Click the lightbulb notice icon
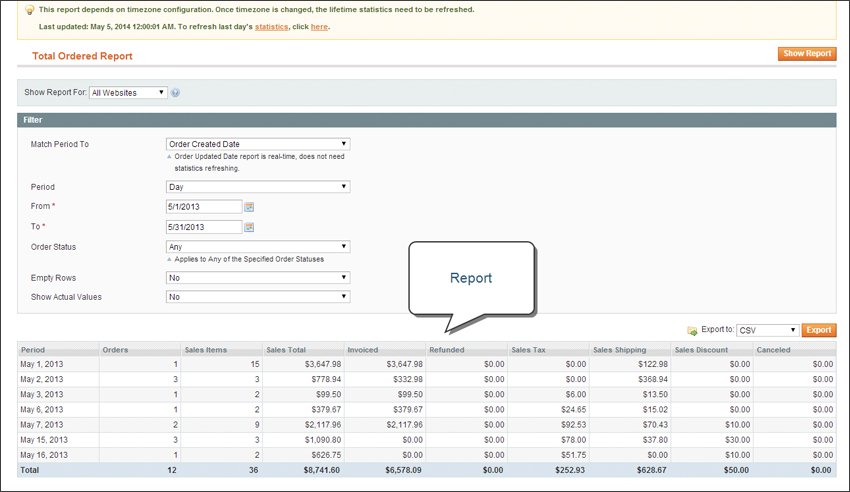 click(30, 10)
